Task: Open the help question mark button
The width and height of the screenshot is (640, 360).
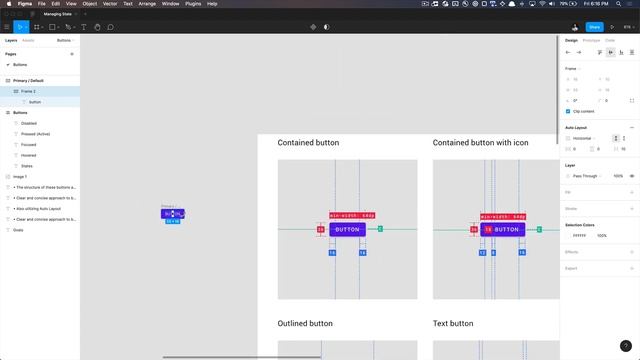Action: pyautogui.click(x=626, y=346)
